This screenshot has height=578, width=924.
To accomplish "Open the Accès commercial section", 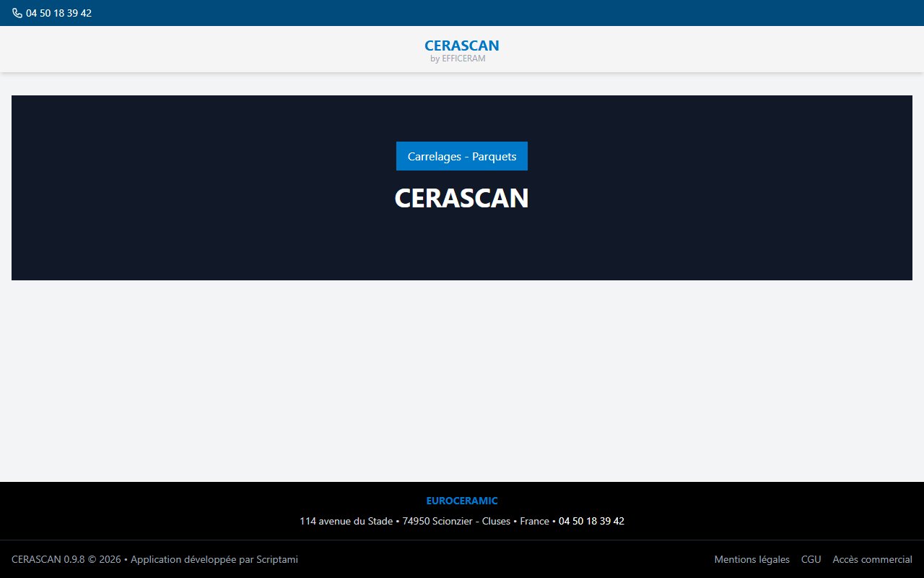I will pyautogui.click(x=872, y=559).
